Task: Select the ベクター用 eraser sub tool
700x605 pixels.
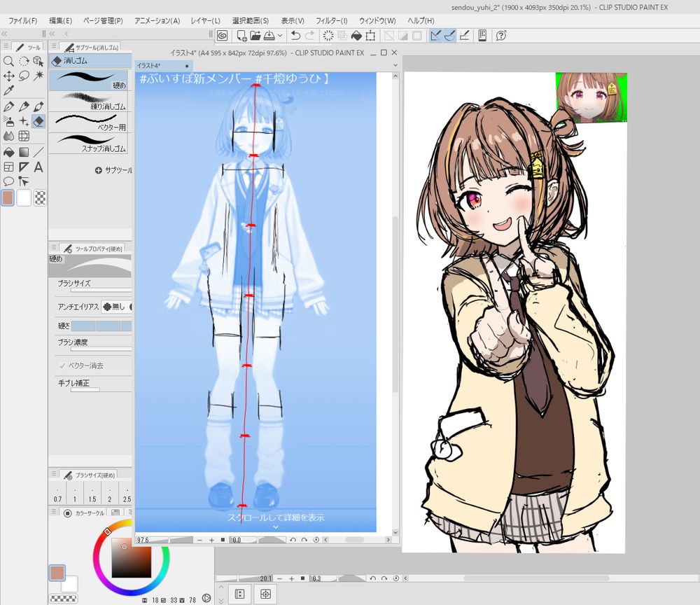Action: pyautogui.click(x=88, y=123)
